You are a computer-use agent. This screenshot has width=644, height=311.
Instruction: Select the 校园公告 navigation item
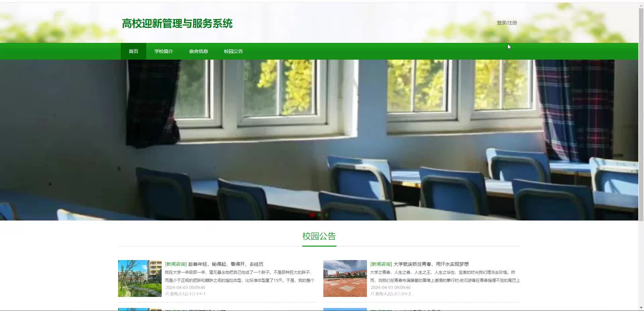(233, 51)
